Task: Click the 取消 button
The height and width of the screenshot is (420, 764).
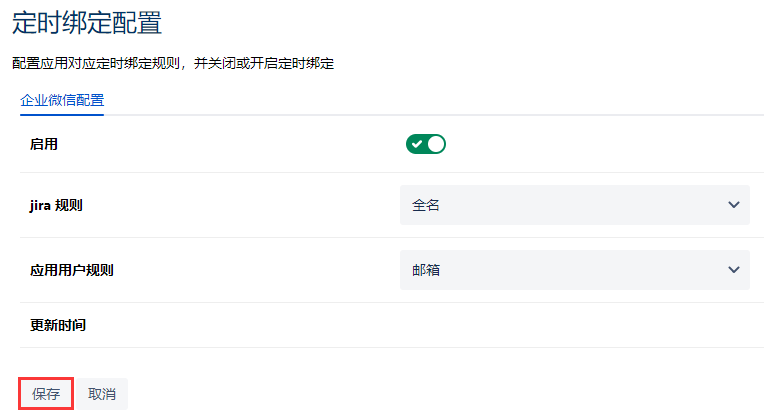Action: point(102,394)
